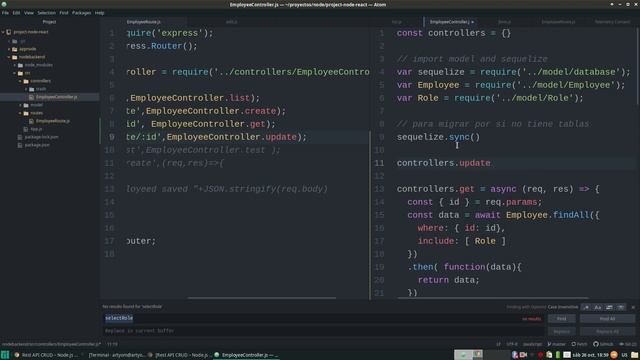This screenshot has width=640, height=360.
Task: Click the horizontal scrollbar of the right editor
Action: (493, 298)
